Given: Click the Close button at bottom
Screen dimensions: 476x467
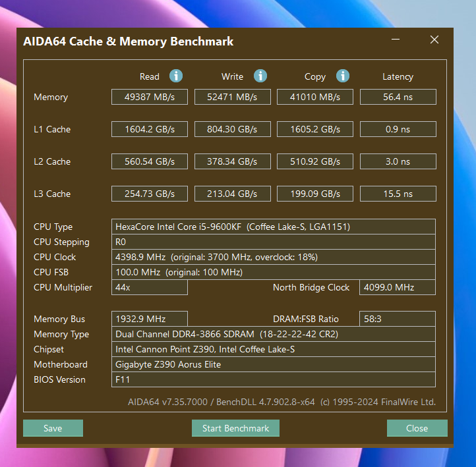Looking at the screenshot, I should (417, 428).
